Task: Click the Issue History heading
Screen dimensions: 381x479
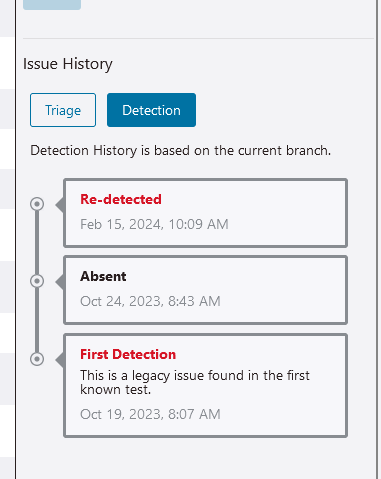Action: (68, 64)
